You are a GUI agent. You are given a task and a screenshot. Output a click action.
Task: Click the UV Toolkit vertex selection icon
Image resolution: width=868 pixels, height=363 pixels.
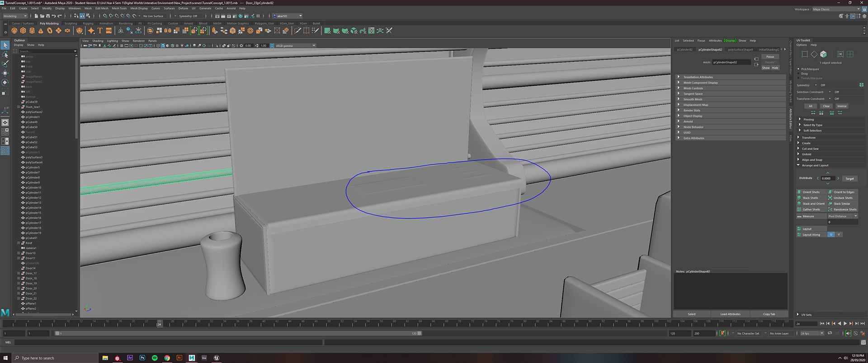(x=805, y=54)
